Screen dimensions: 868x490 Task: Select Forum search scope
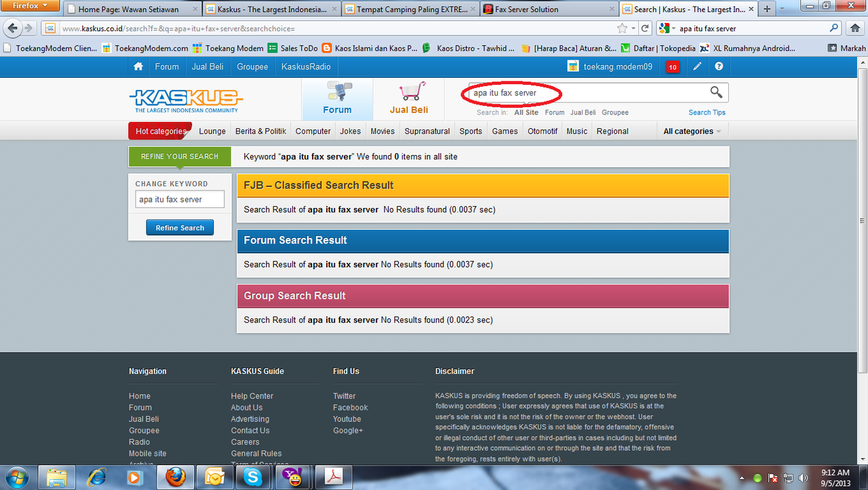pyautogui.click(x=555, y=113)
